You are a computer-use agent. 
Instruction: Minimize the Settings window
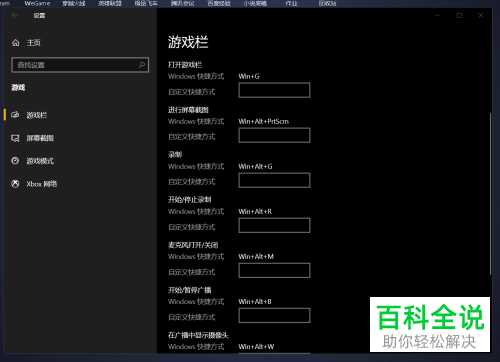coord(437,15)
